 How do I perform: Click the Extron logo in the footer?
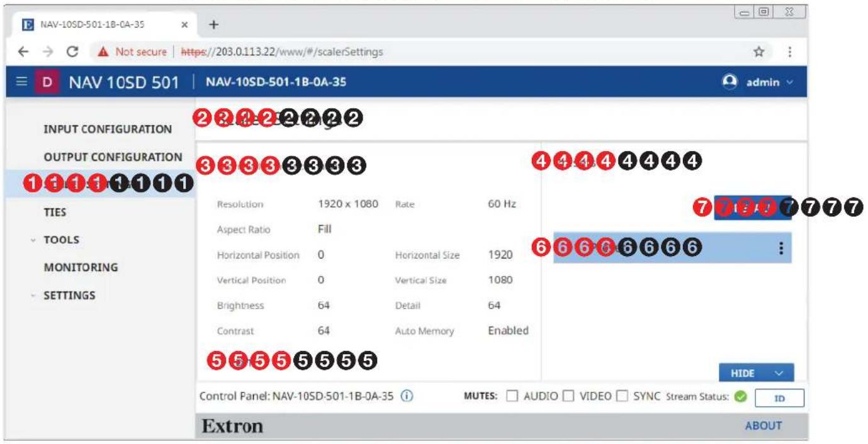point(232,426)
